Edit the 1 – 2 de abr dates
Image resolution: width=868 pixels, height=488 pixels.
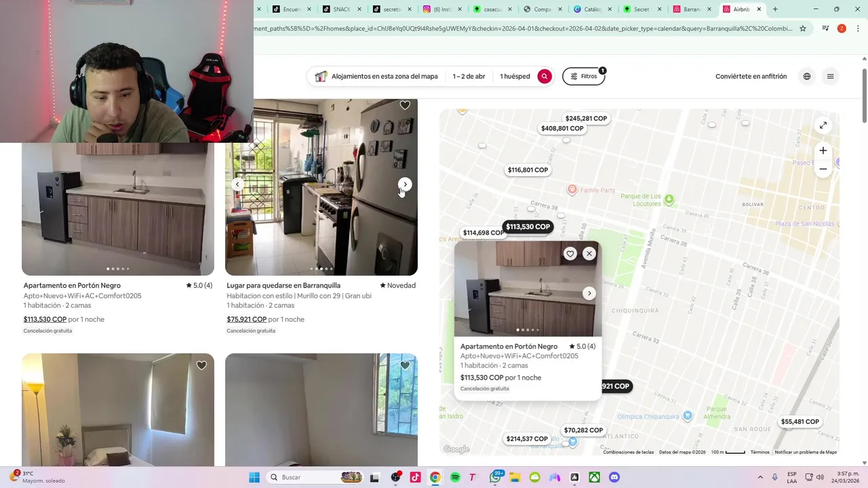pyautogui.click(x=469, y=77)
